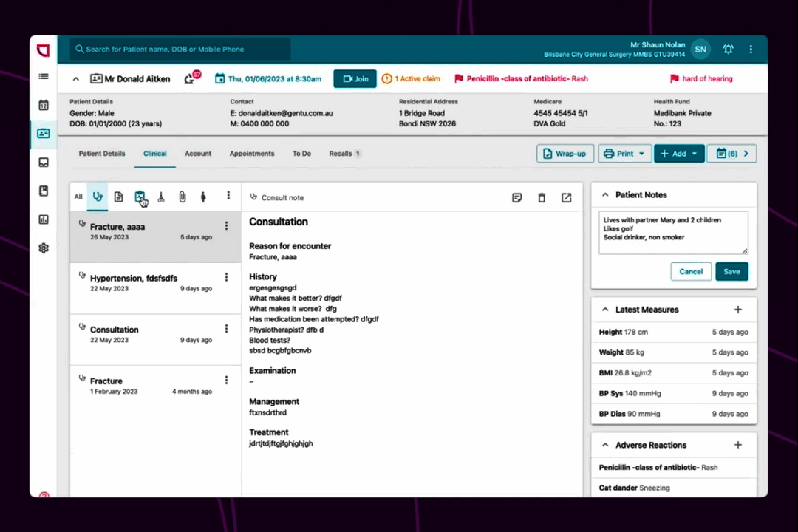
Task: Open the paperclip attachments filter
Action: coord(182,197)
